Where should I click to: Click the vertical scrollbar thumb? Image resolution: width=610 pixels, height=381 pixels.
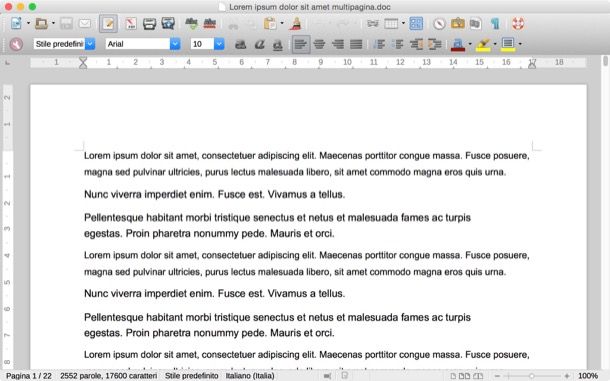(605, 61)
